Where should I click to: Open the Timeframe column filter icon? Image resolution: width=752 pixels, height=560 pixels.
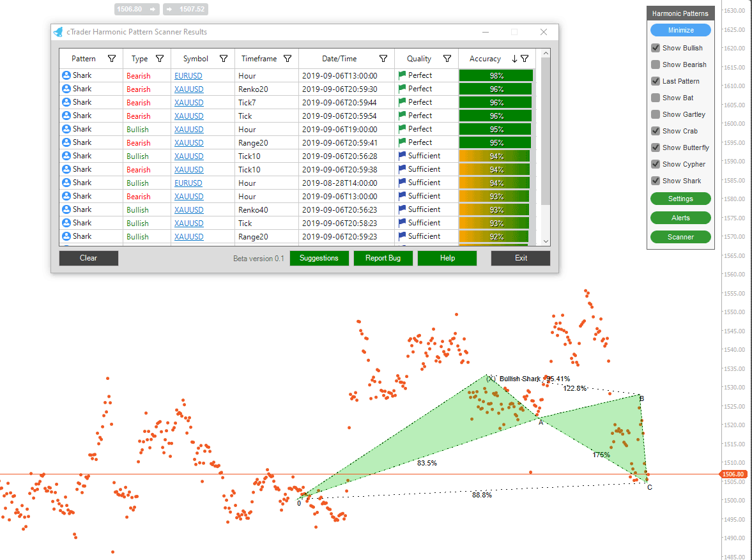coord(288,59)
